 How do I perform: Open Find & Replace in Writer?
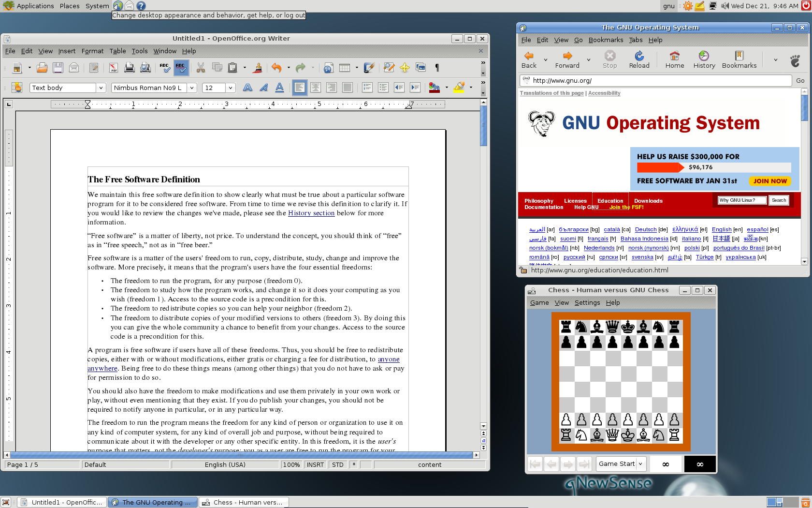coord(389,68)
